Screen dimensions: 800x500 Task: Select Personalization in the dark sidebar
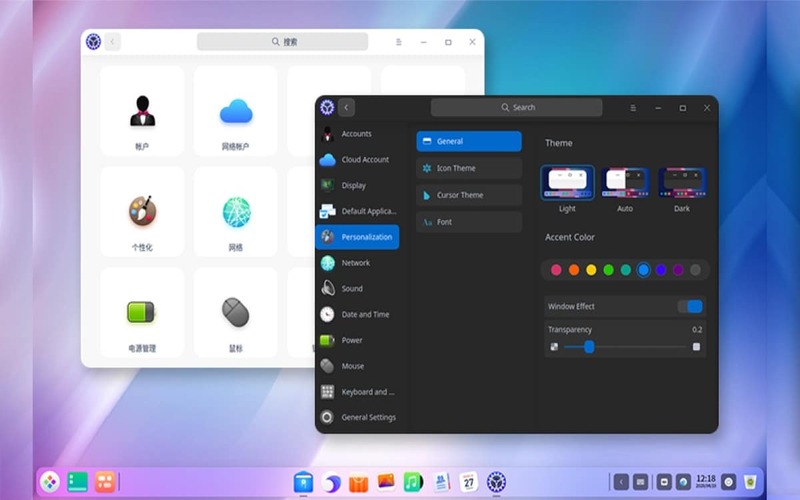357,237
